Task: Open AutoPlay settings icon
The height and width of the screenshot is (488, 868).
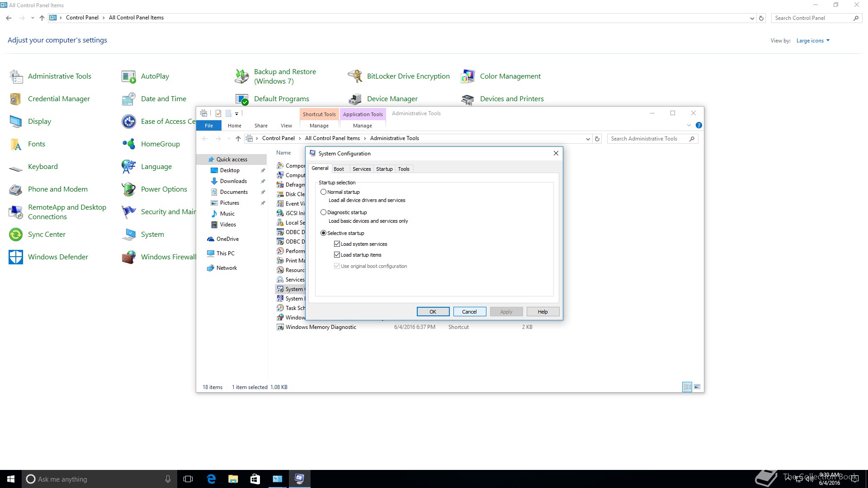Action: [x=129, y=76]
